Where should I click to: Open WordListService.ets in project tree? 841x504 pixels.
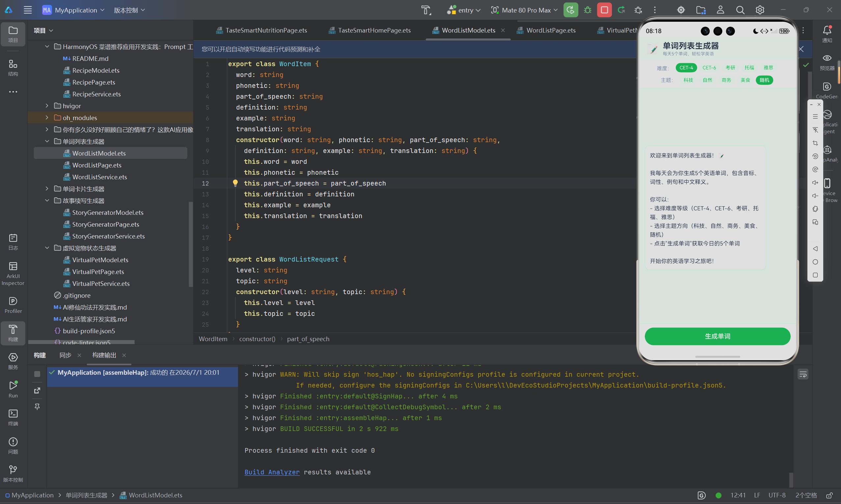(99, 177)
